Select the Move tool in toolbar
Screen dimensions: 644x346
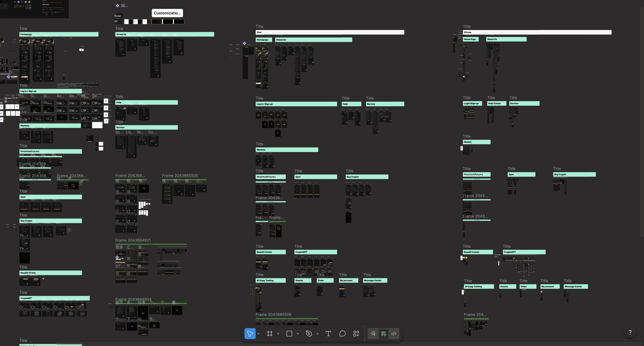pyautogui.click(x=250, y=334)
